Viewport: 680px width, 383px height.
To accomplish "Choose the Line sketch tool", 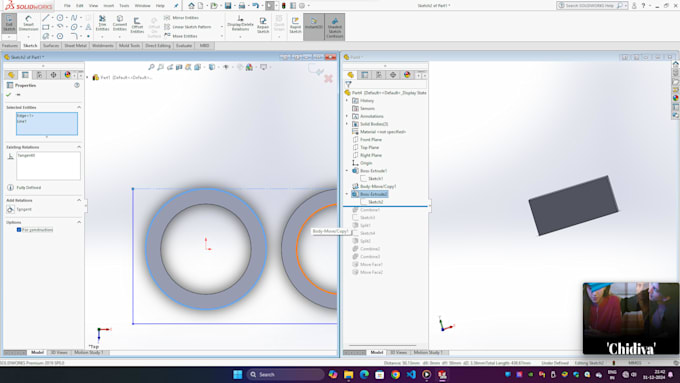I will (x=46, y=18).
